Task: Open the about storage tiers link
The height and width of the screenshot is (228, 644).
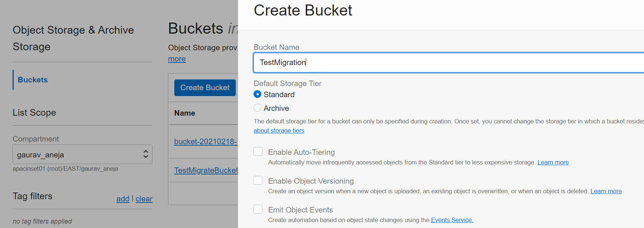Action: click(x=279, y=130)
